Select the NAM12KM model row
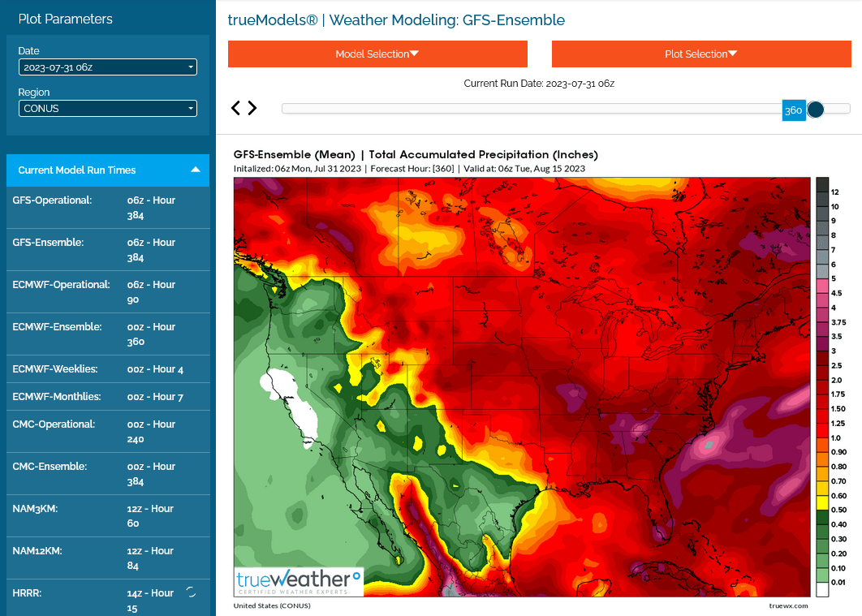862x616 pixels. [x=108, y=558]
